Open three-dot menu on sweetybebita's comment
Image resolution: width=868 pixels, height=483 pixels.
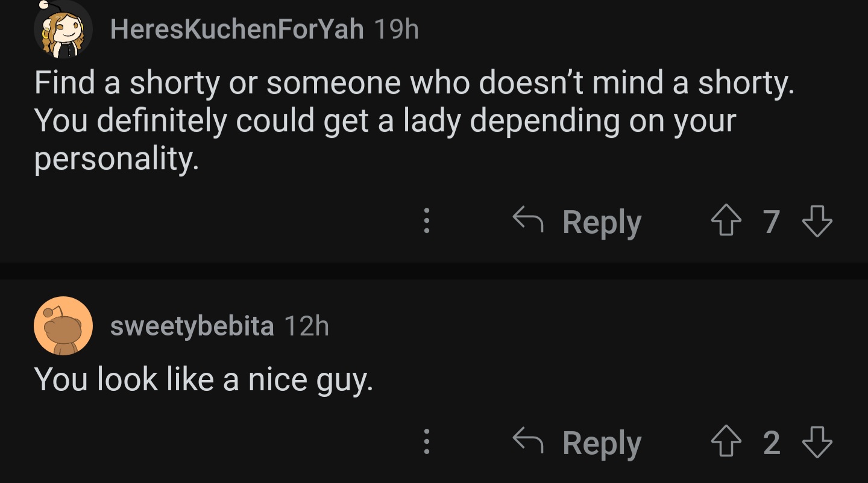click(x=426, y=442)
